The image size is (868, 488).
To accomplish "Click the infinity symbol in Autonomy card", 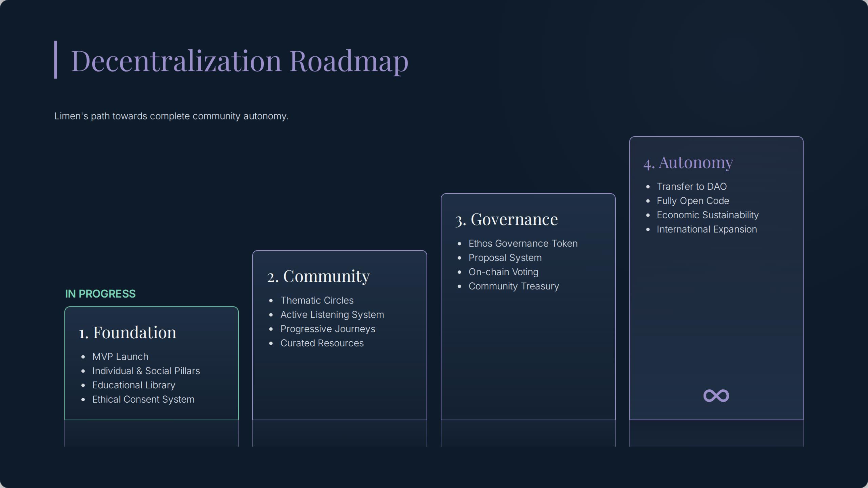I will 716,395.
